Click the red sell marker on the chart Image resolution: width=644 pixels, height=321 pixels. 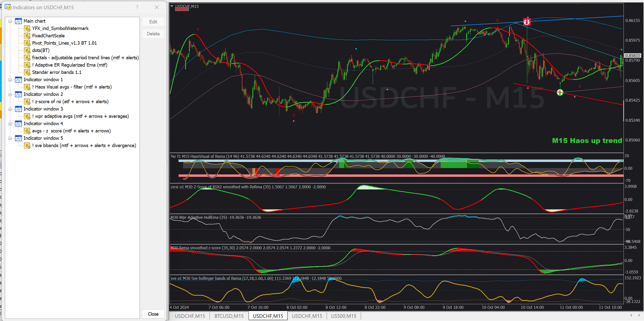point(527,22)
